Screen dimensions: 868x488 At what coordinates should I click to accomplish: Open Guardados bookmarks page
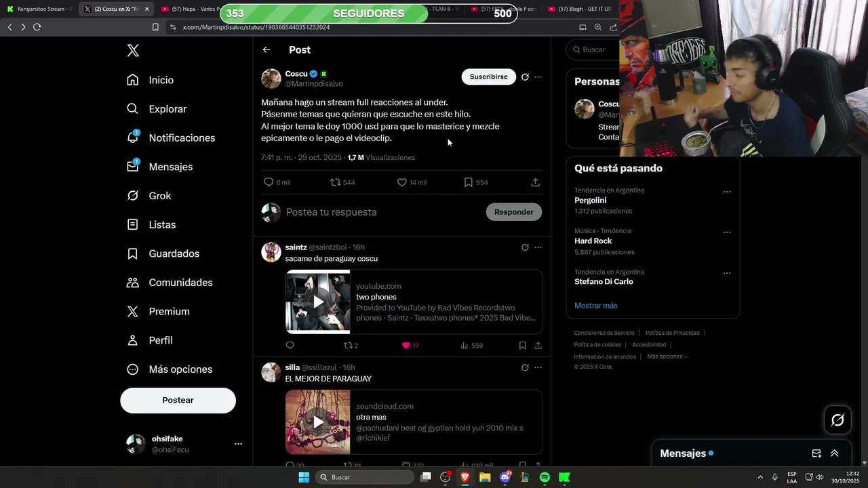pyautogui.click(x=163, y=253)
